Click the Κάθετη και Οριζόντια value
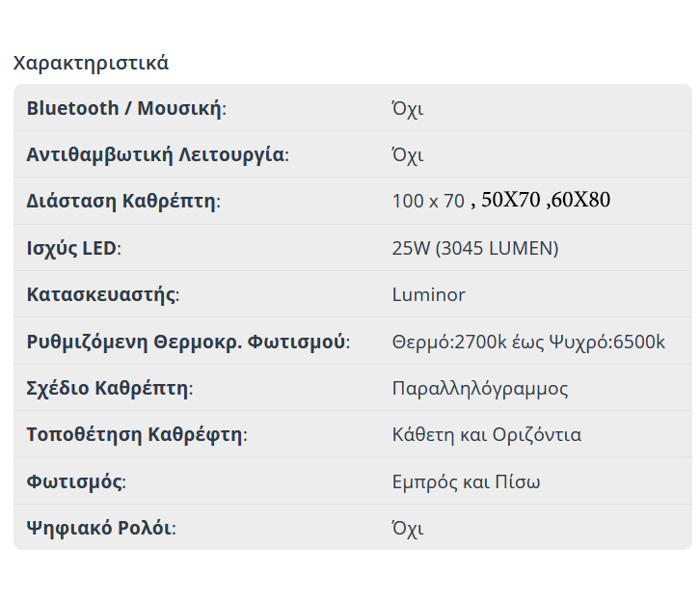 pyautogui.click(x=486, y=434)
